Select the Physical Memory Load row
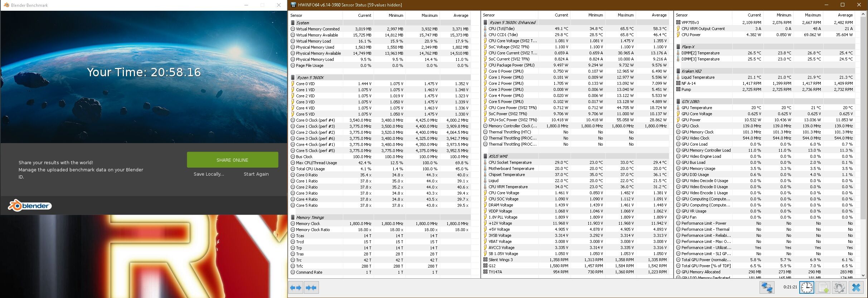Image resolution: width=868 pixels, height=298 pixels. 379,59
